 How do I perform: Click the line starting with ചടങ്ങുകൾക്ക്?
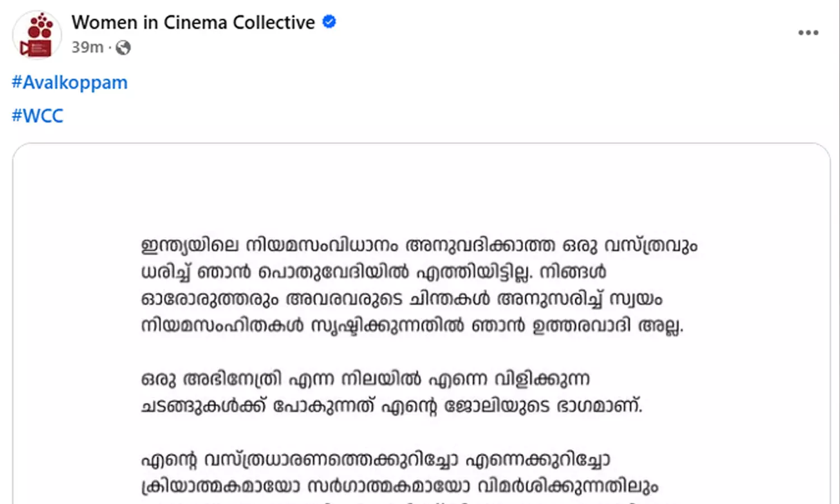(391, 405)
